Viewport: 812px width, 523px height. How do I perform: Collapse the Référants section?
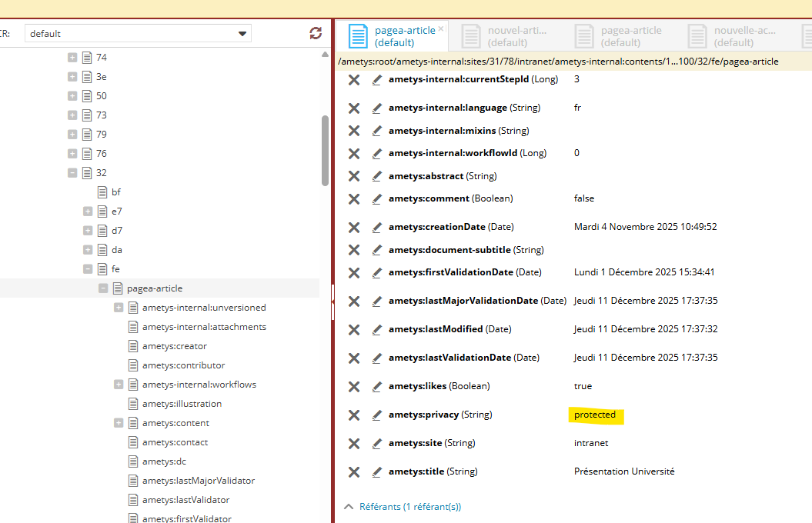(x=349, y=507)
